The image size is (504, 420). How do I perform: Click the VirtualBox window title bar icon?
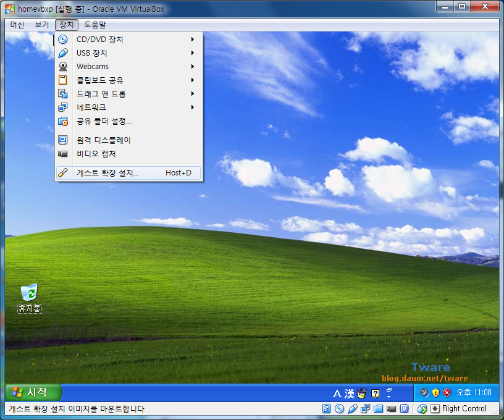click(x=10, y=9)
